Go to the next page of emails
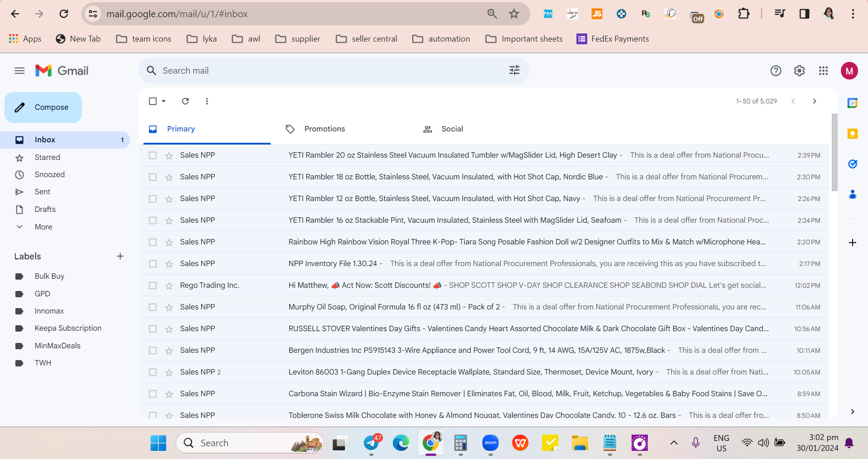 815,101
